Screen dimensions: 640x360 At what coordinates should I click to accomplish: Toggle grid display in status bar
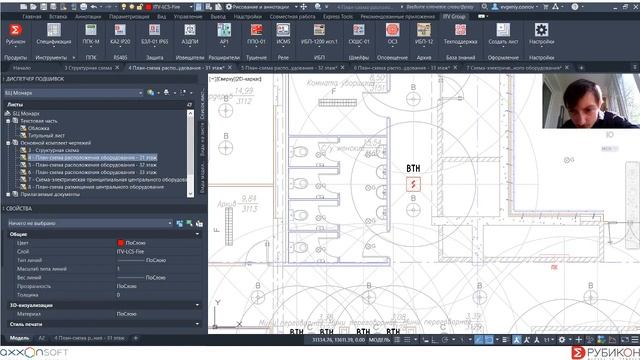pos(397,340)
